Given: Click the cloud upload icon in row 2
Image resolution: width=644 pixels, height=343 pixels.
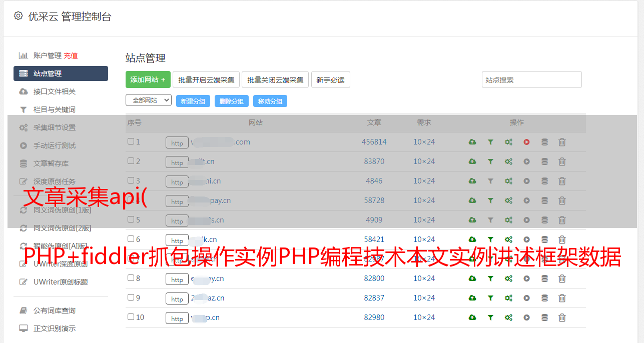Looking at the screenshot, I should point(472,161).
